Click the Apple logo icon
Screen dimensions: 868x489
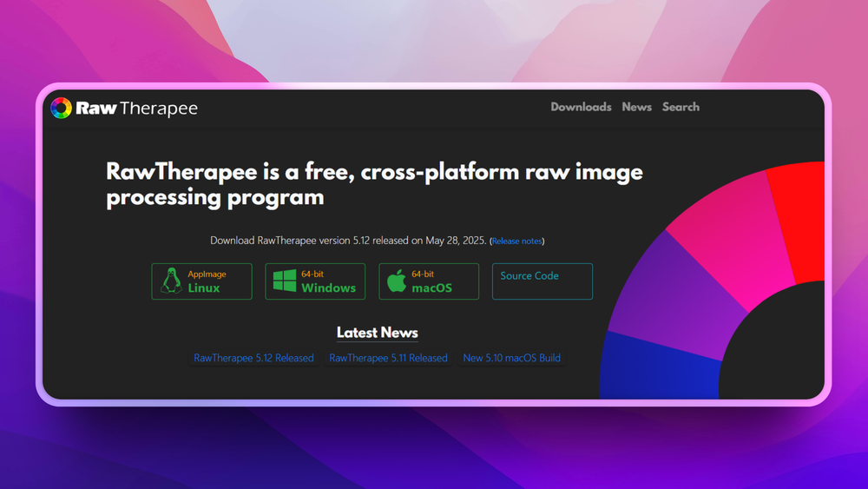(x=397, y=281)
